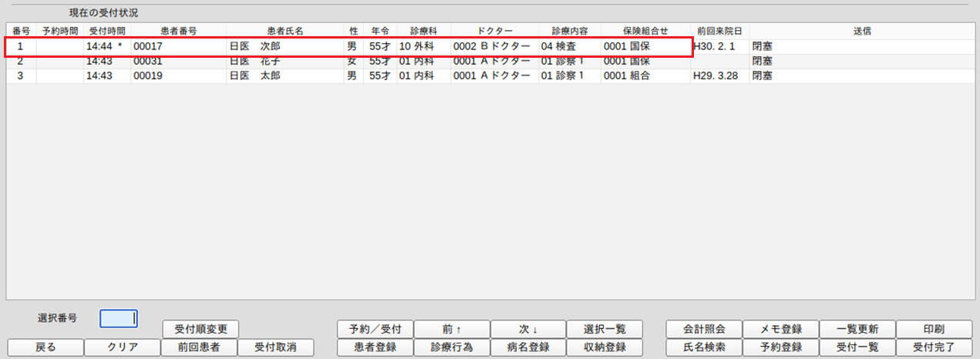Click the 受付完了 button
Viewport: 980px width, 359px height.
coord(933,347)
